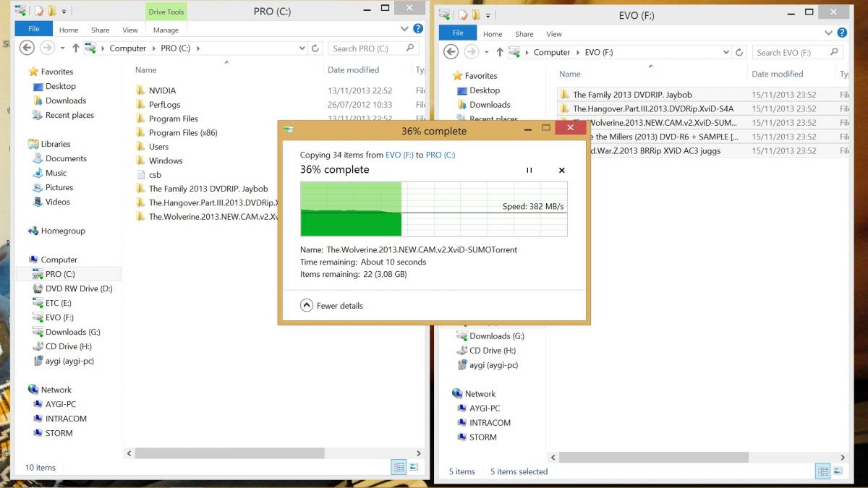Select Homegroup in PRO (C:) window
Viewport: 868px width, 488px height.
point(56,231)
